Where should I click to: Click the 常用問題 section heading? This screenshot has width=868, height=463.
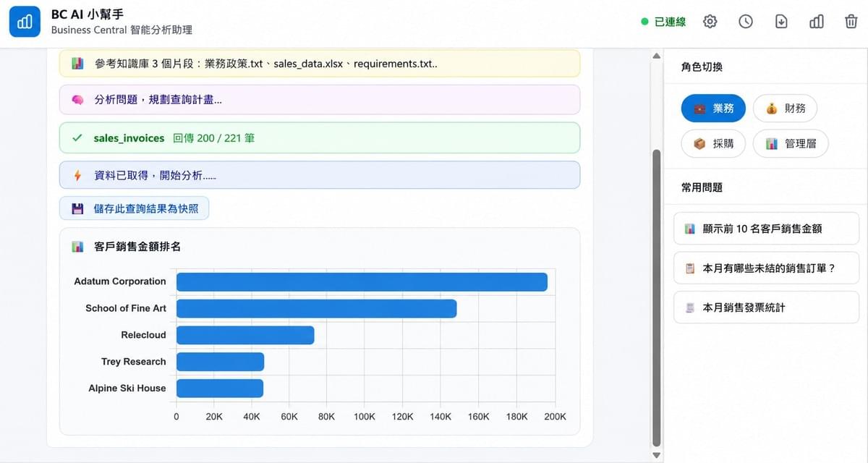coord(702,187)
